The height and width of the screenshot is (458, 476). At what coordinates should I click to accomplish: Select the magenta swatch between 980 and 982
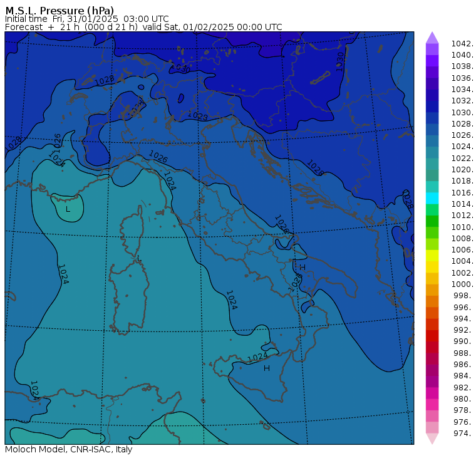[432, 393]
